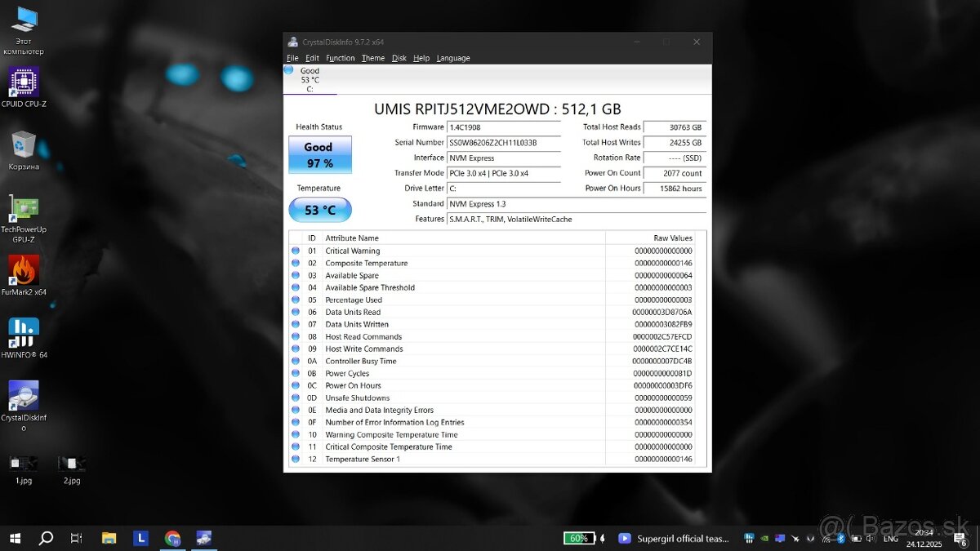980x551 pixels.
Task: Click blue status dot beside Critical Warning
Action: click(296, 251)
